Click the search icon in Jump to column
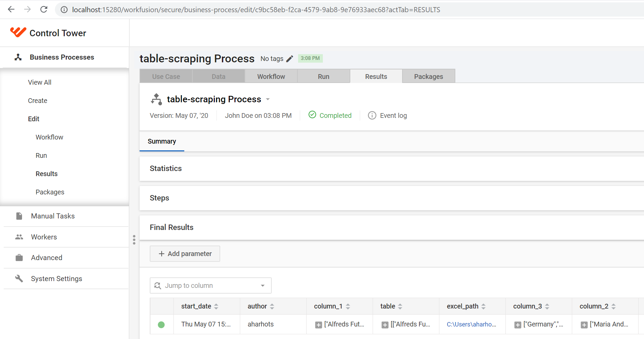Image resolution: width=644 pixels, height=339 pixels. tap(158, 285)
